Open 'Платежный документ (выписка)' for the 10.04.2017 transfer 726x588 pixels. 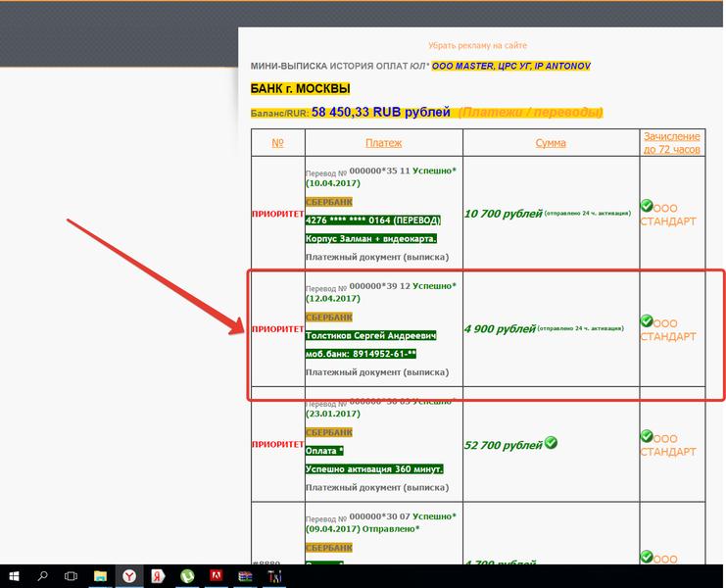(377, 257)
